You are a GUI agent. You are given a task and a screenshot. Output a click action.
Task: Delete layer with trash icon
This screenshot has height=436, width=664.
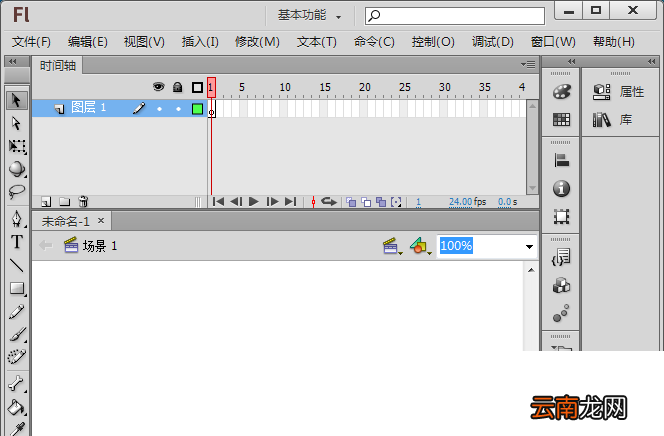point(83,202)
